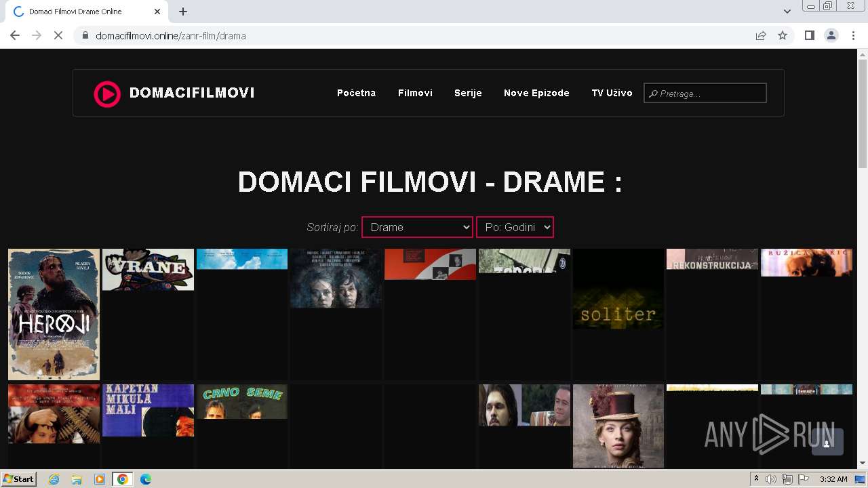The height and width of the screenshot is (488, 868).
Task: Open the Crno Seme movie thumbnail
Action: 242,401
